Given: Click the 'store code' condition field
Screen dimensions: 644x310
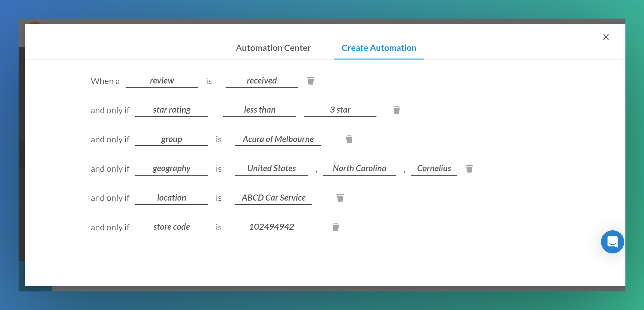Looking at the screenshot, I should (171, 227).
